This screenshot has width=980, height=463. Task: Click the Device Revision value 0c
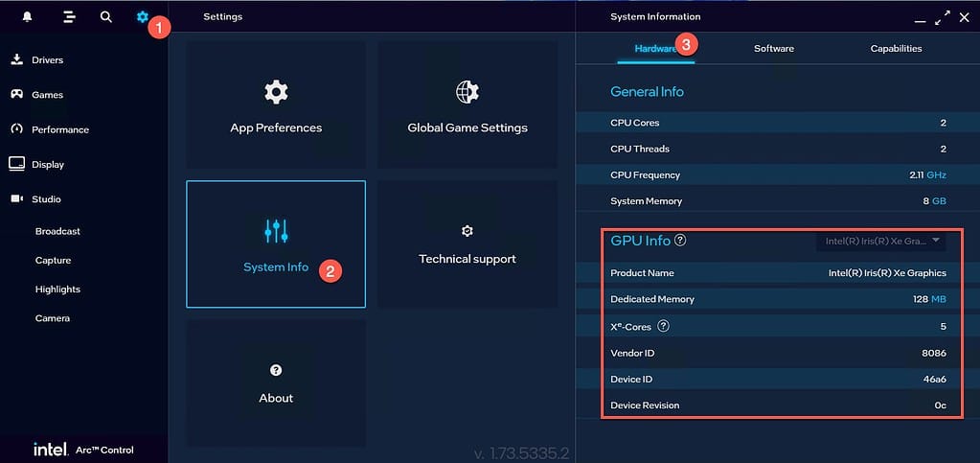coord(940,405)
